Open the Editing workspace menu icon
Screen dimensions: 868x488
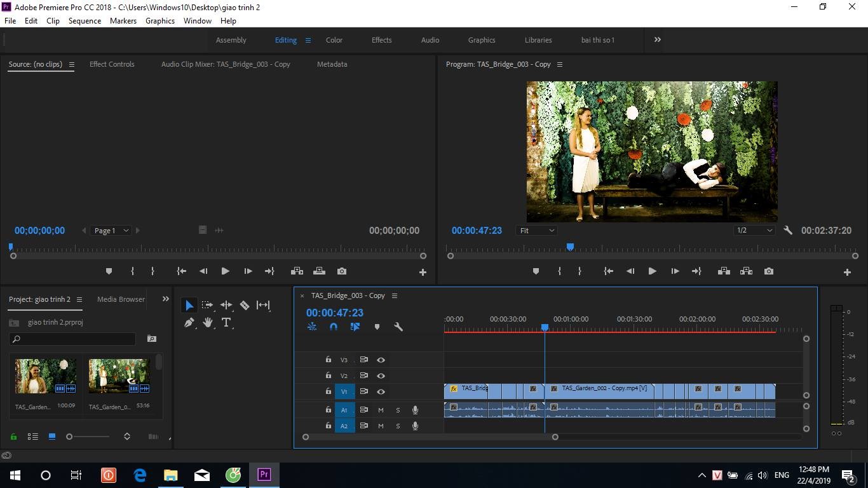tap(308, 40)
